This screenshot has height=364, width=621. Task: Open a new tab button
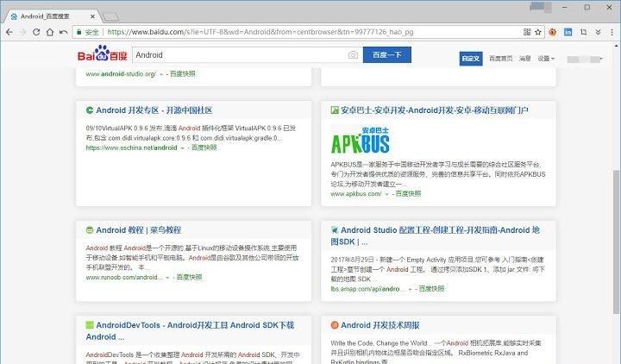click(x=110, y=16)
